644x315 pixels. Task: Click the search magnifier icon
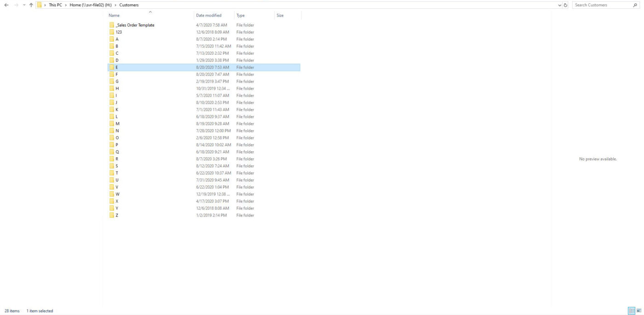tap(635, 5)
